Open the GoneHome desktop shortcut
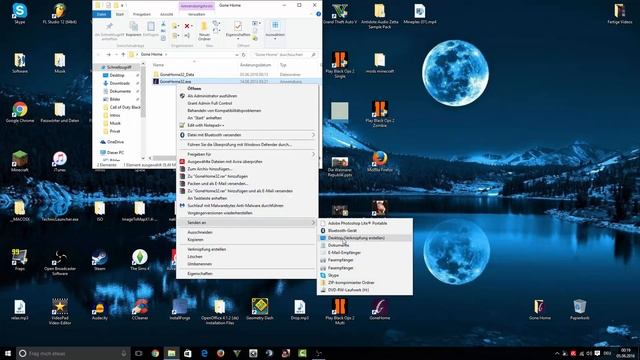The width and height of the screenshot is (640, 360). (x=380, y=309)
